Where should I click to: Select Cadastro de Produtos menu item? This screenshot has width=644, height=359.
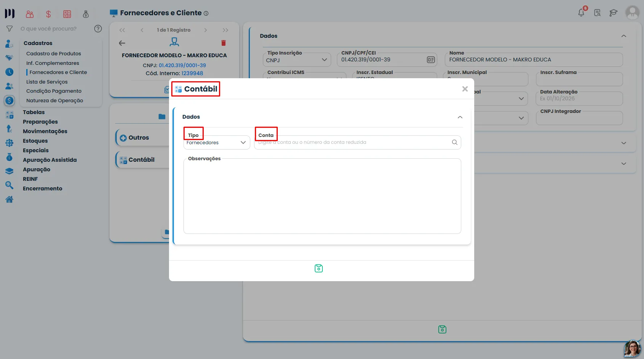click(x=54, y=53)
